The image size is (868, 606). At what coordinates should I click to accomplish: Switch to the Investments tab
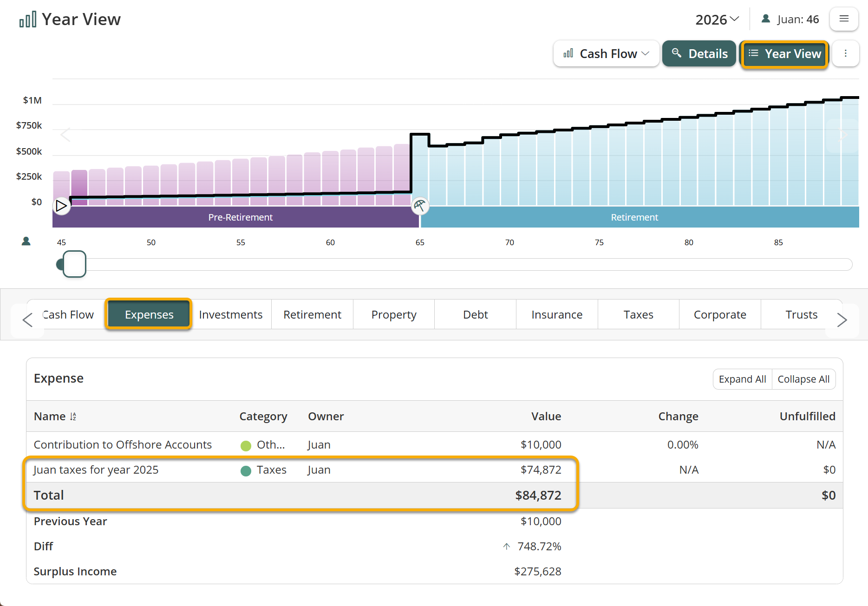click(230, 315)
